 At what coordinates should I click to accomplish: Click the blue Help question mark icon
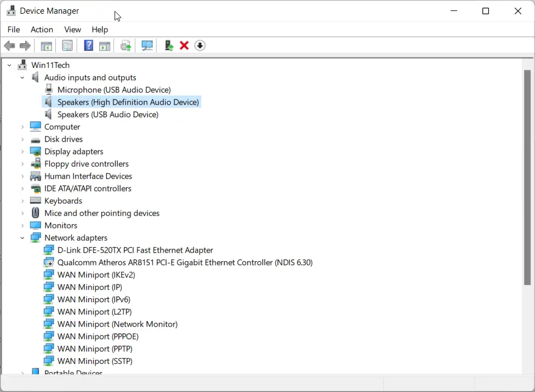pyautogui.click(x=88, y=46)
